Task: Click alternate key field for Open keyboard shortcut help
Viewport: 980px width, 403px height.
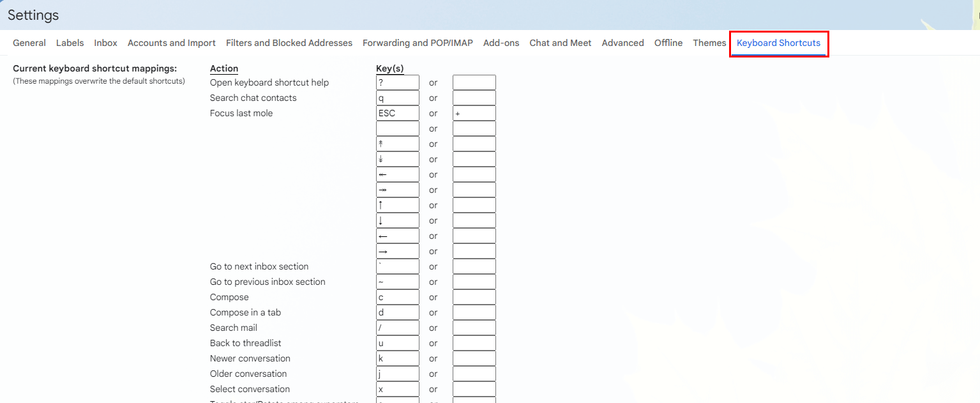Action: click(474, 82)
